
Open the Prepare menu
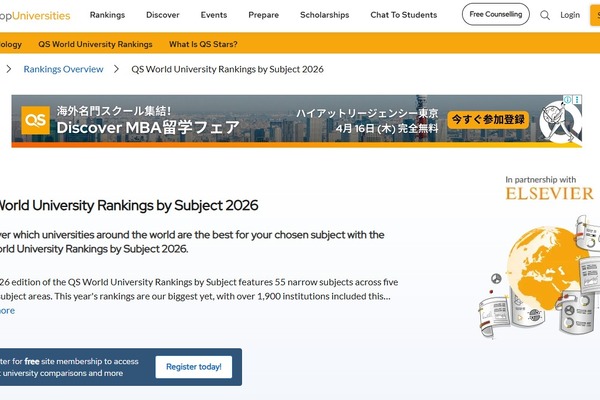coord(263,15)
